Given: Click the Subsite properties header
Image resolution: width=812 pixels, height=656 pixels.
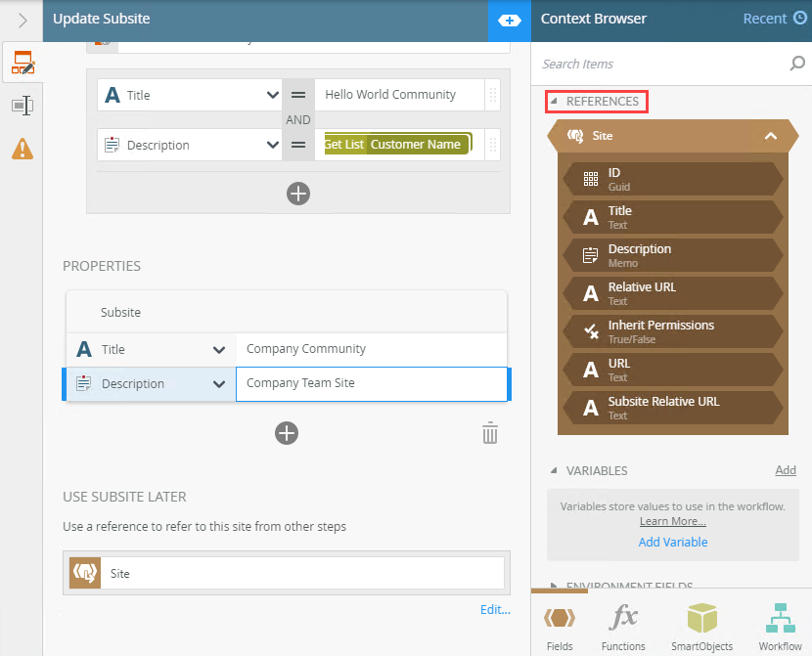Looking at the screenshot, I should tap(287, 312).
